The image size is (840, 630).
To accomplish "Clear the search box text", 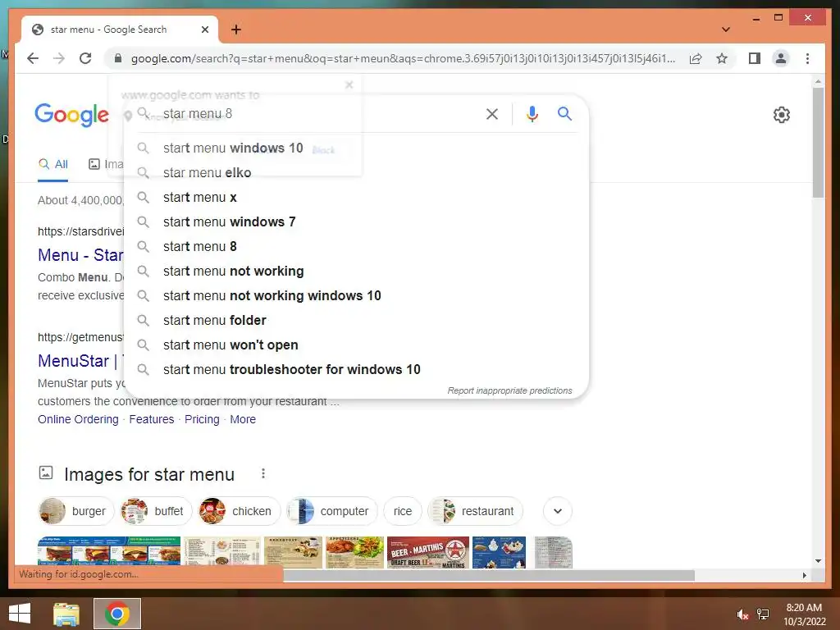I will (492, 113).
